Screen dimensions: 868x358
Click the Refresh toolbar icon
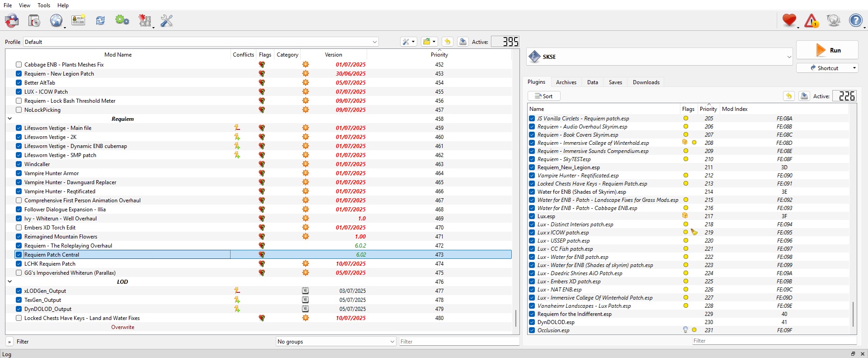coord(100,20)
